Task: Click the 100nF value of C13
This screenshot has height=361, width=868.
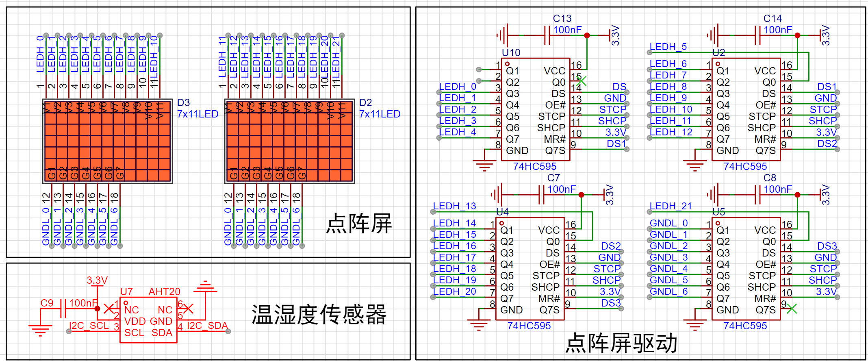Action: (x=567, y=30)
